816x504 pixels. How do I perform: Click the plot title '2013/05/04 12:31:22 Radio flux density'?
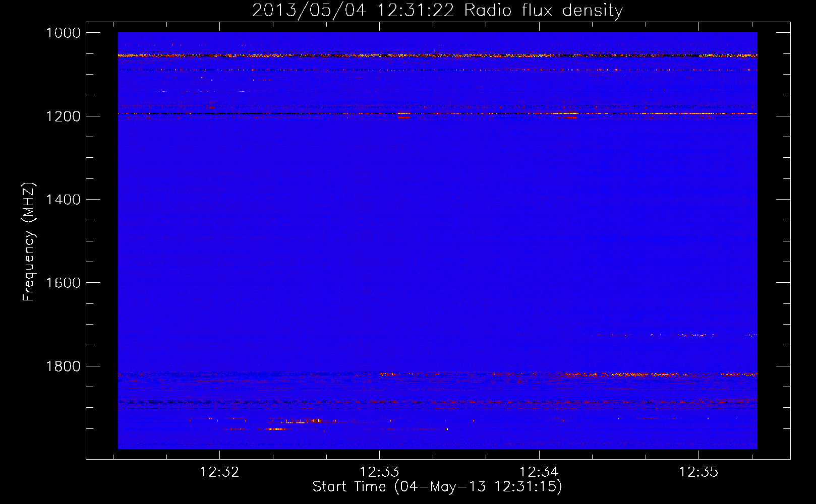pos(437,11)
